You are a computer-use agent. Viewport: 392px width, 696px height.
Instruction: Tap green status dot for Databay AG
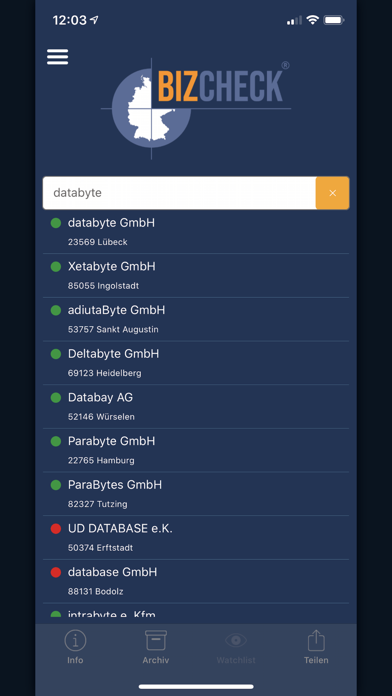[55, 397]
